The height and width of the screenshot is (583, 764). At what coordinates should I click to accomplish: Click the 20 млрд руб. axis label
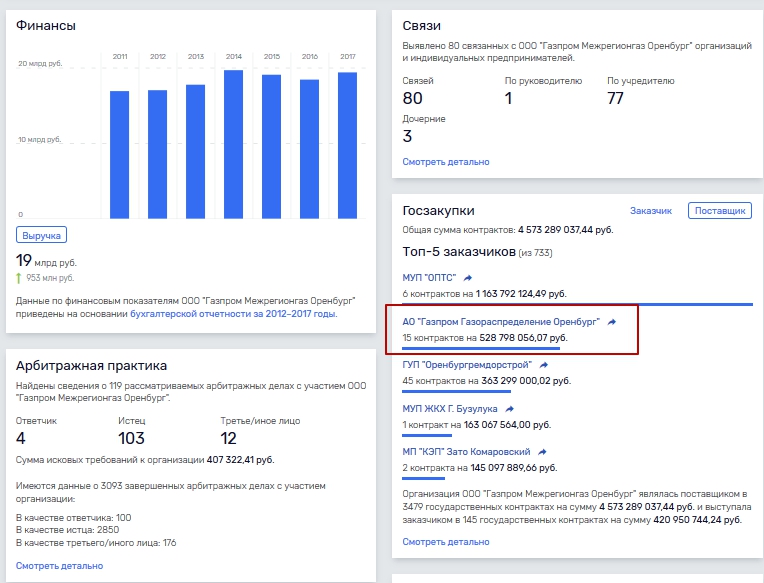[40, 64]
